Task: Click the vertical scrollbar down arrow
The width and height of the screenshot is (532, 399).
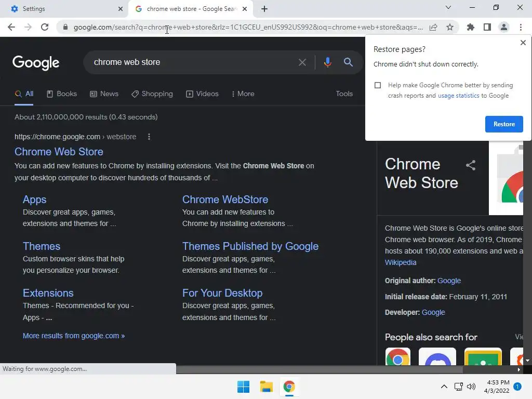Action: [x=528, y=361]
